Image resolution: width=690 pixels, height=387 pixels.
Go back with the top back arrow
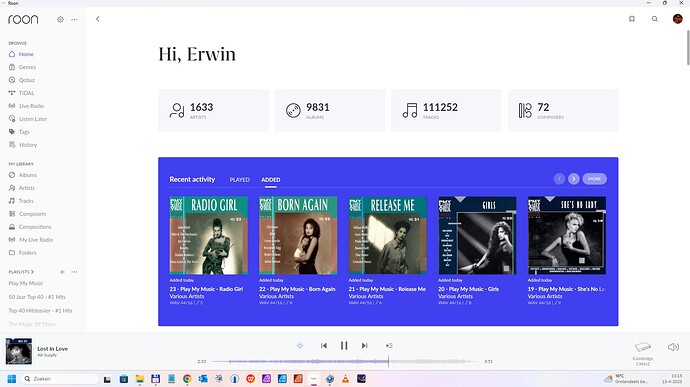pos(98,19)
